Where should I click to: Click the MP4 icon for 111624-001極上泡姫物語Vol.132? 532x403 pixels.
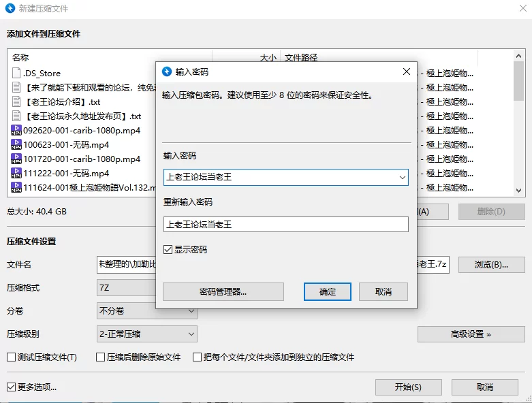[x=16, y=187]
